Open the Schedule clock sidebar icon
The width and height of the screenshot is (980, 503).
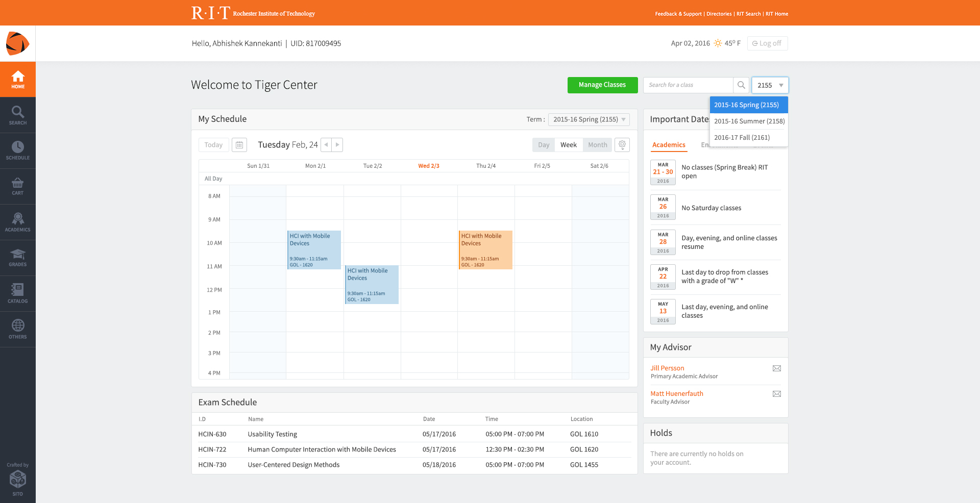point(18,151)
